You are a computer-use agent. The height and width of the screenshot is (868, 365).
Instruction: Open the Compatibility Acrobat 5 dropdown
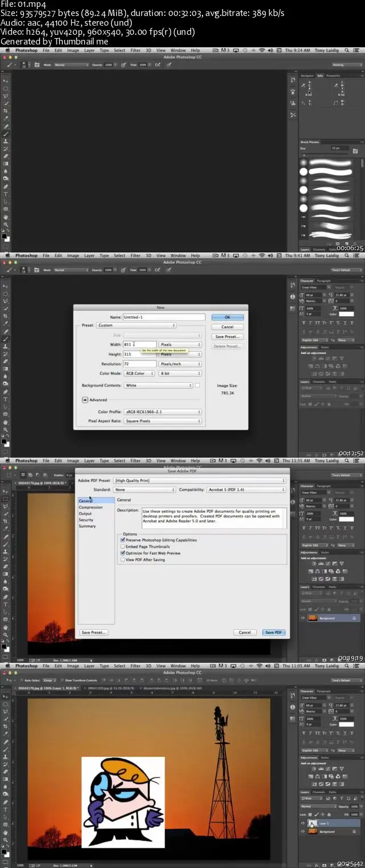pos(245,490)
